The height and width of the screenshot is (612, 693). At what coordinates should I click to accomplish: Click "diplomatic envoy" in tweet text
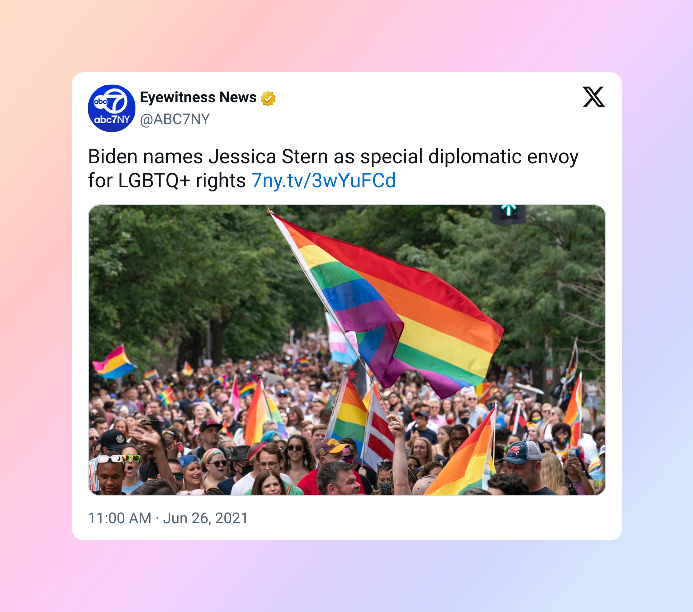coord(503,157)
